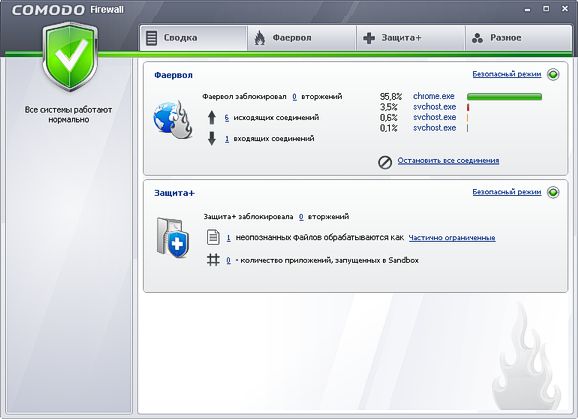Open Firewall Безопасный режим mode selector

tap(507, 74)
